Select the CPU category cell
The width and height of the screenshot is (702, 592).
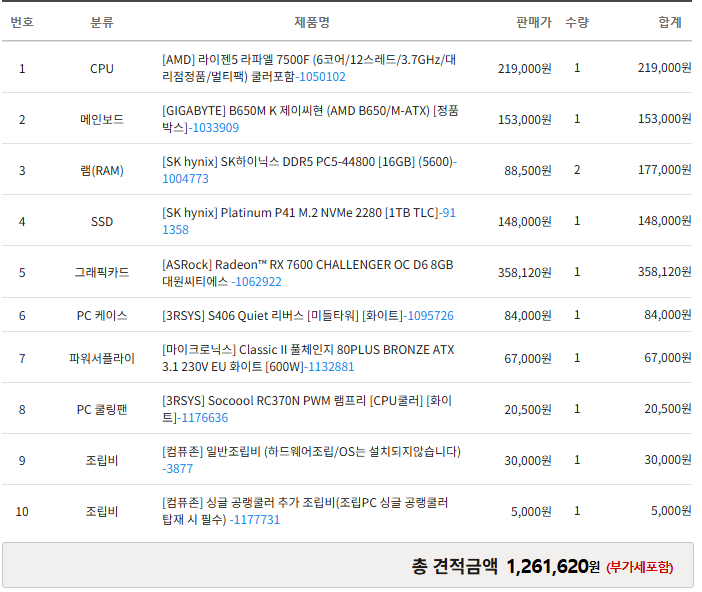tap(102, 69)
